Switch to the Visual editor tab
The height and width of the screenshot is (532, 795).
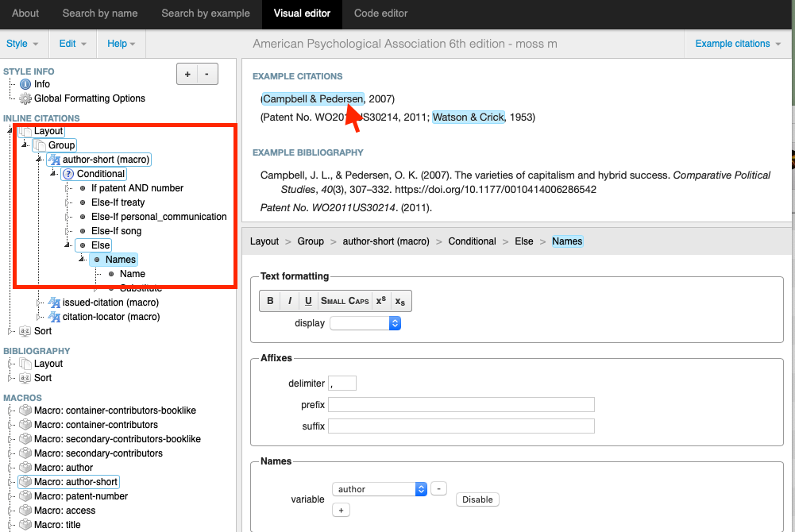302,13
